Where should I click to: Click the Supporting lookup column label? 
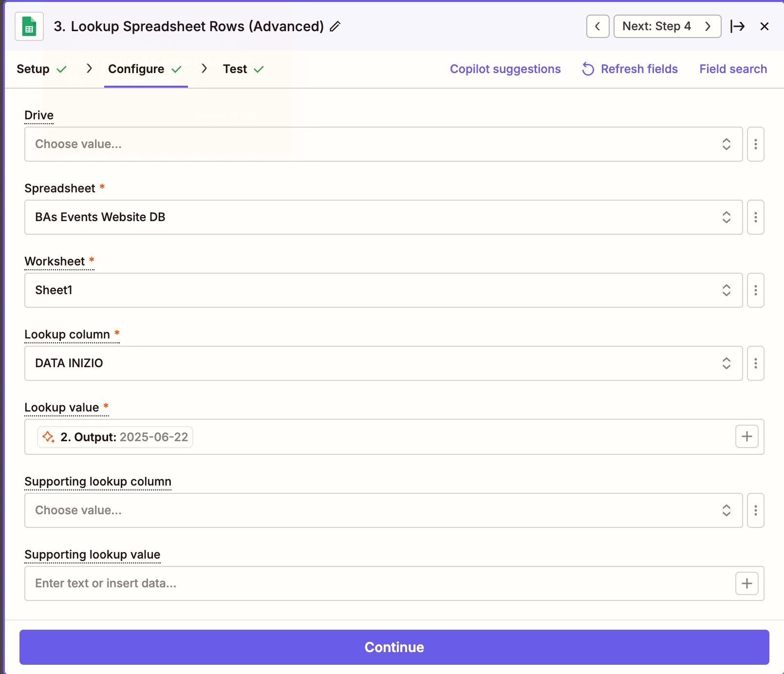tap(98, 482)
